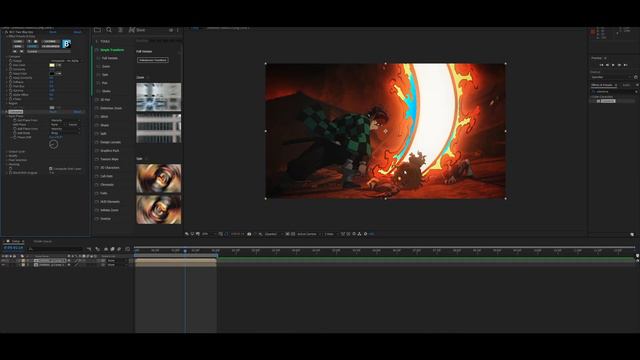
Task: Reset the Colorama effect
Action: [77, 111]
